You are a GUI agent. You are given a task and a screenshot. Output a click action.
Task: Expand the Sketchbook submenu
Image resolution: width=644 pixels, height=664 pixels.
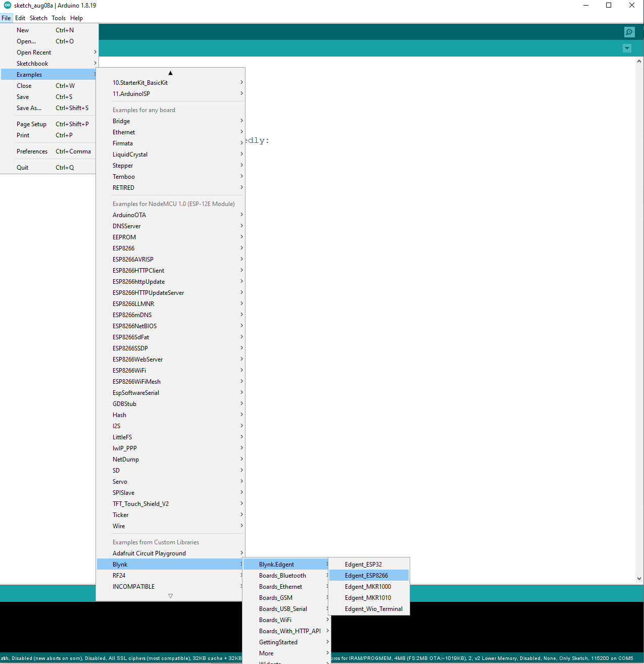pyautogui.click(x=48, y=64)
